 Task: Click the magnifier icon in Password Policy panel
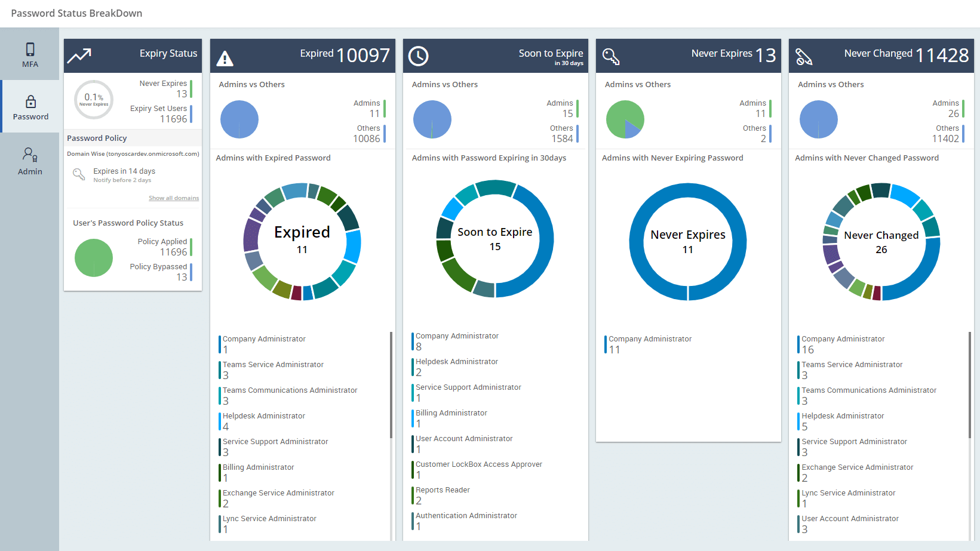[x=78, y=174]
